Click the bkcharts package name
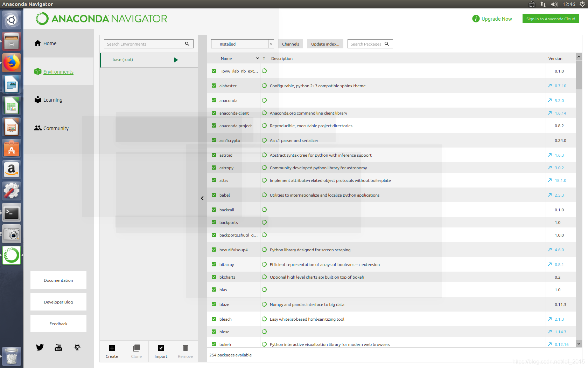The width and height of the screenshot is (588, 368). pyautogui.click(x=227, y=277)
